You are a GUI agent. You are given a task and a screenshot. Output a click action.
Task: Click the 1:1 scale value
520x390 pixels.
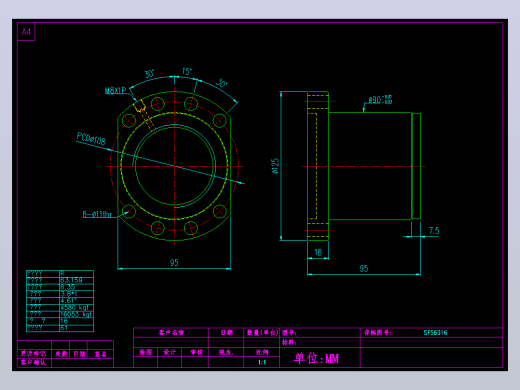tap(262, 362)
